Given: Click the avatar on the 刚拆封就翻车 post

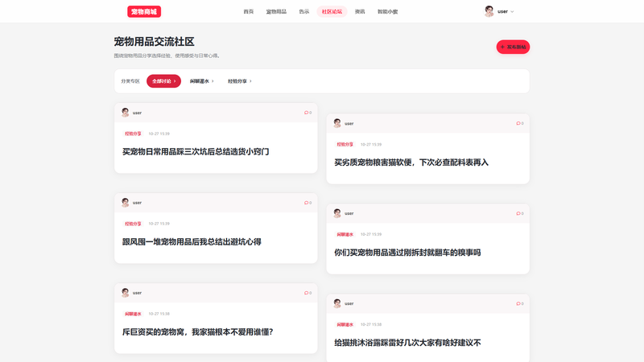Looking at the screenshot, I should (x=337, y=213).
